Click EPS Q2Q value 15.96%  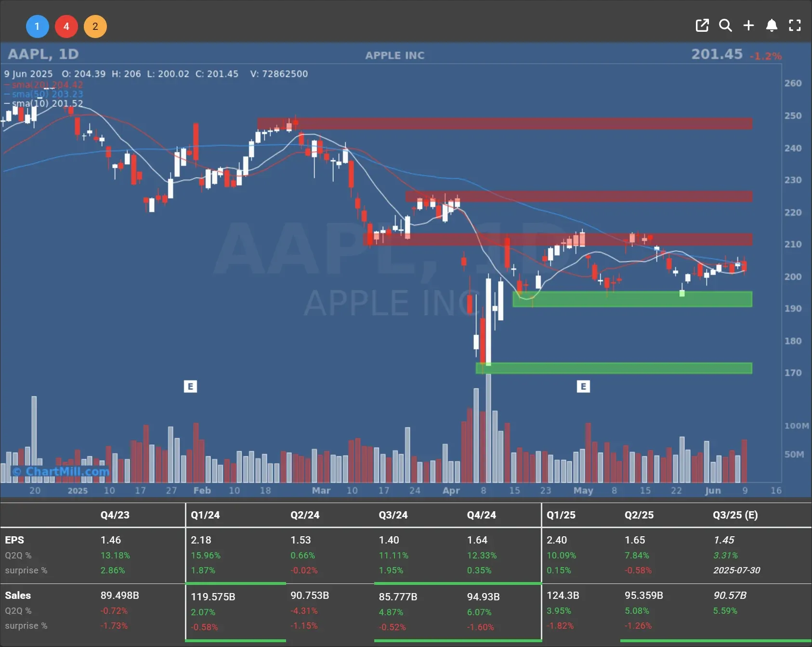tap(206, 555)
